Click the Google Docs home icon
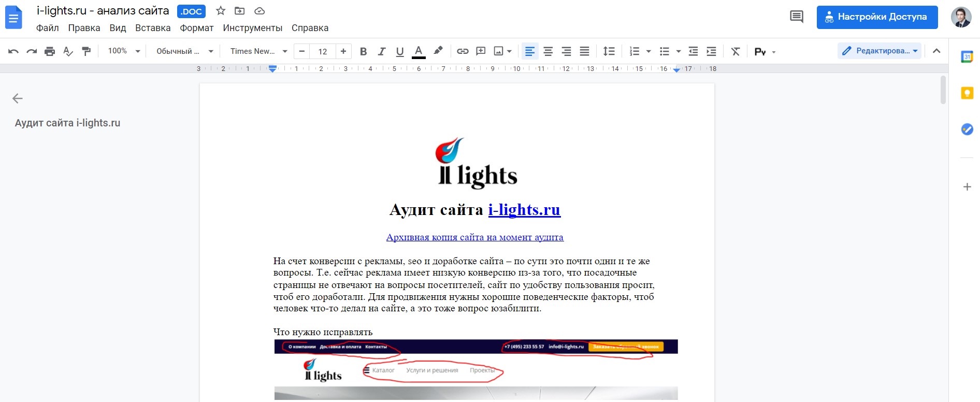 click(13, 18)
